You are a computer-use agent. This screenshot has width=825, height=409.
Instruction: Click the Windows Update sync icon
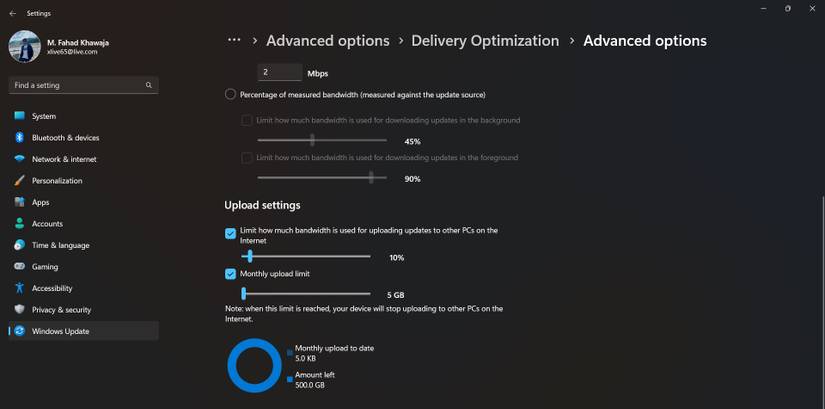point(19,331)
